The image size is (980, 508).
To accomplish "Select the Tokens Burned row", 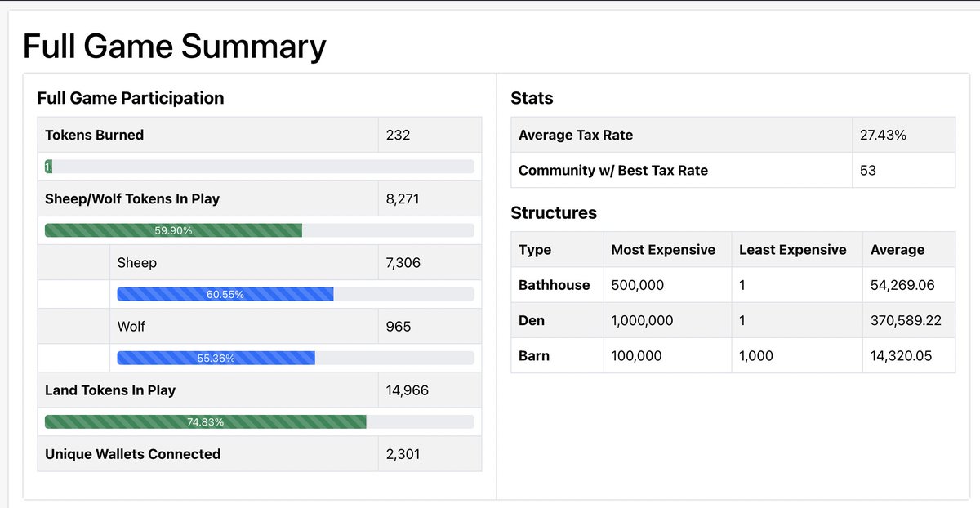I will (163, 135).
